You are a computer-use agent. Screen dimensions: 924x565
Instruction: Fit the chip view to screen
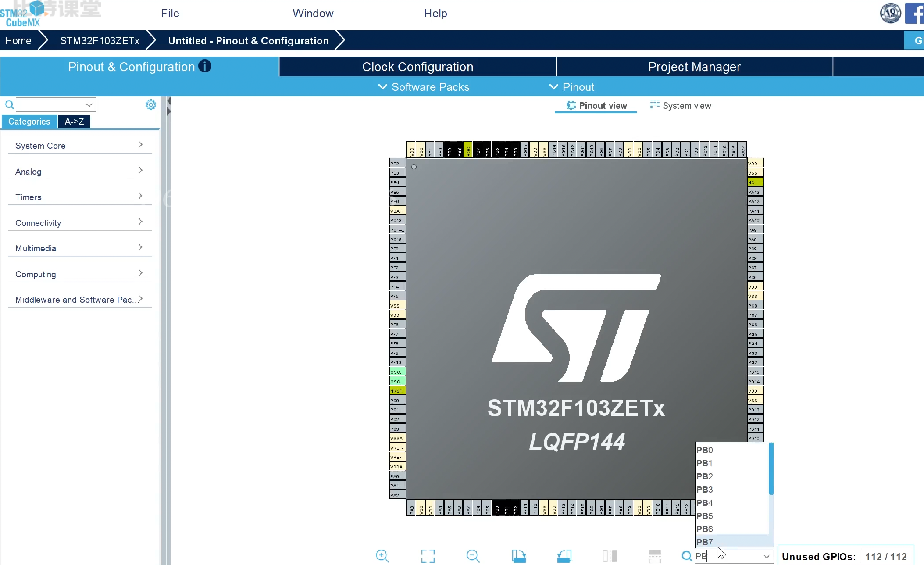coord(428,556)
